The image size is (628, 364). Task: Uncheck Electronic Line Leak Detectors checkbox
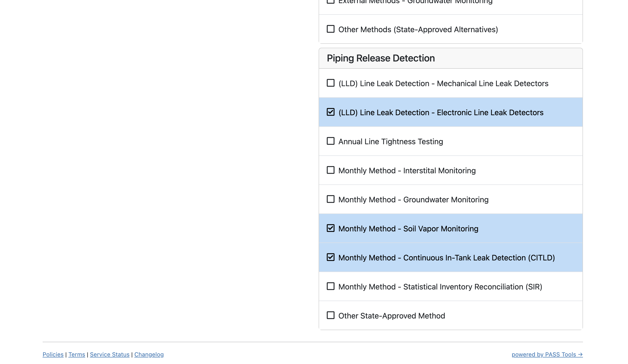tap(330, 112)
